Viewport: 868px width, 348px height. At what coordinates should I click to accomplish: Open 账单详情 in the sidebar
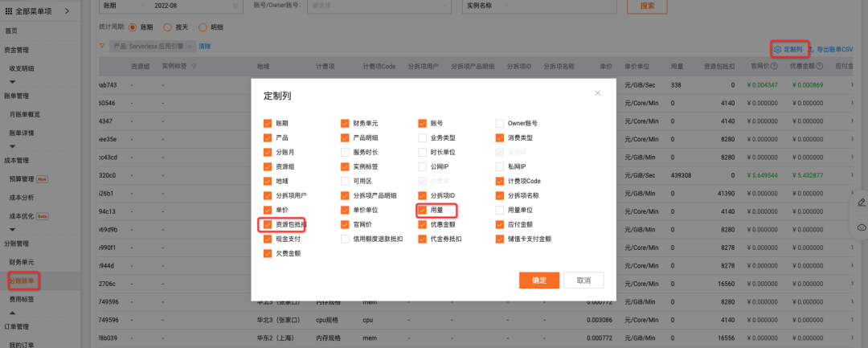pos(23,133)
